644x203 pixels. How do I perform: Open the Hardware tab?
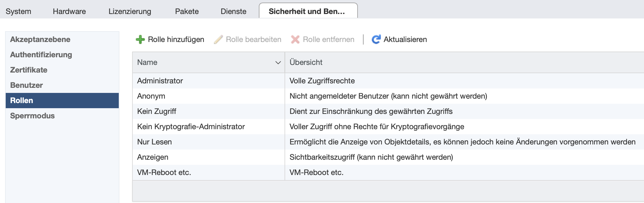click(69, 11)
